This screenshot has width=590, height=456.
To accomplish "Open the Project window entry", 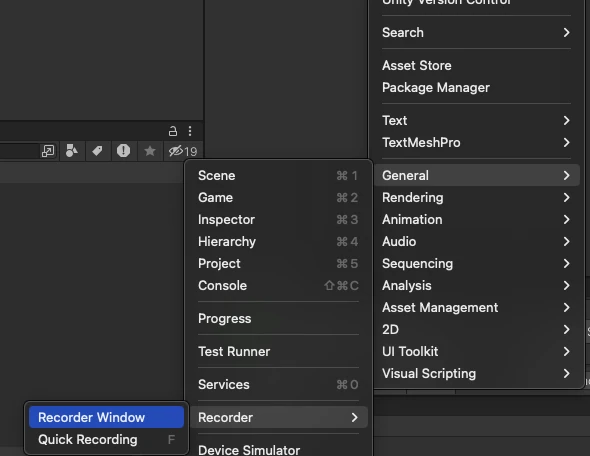I will [x=278, y=263].
